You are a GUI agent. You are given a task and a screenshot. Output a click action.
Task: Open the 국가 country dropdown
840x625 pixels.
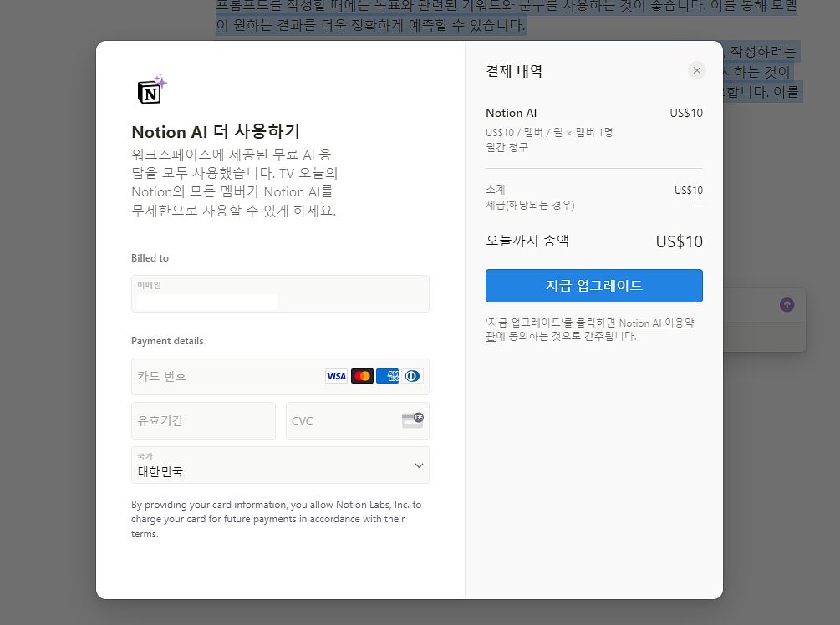coord(280,465)
